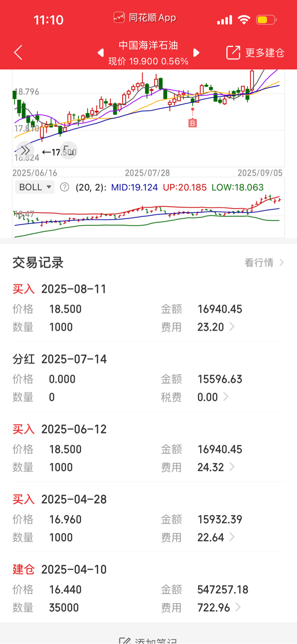Tap the price 16.960
The height and width of the screenshot is (644, 297).
65,520
